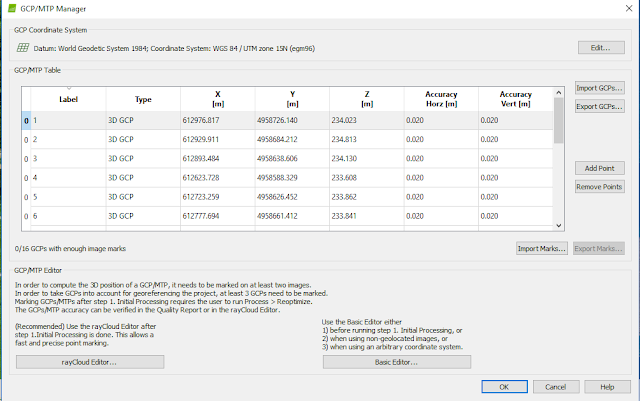640x401 pixels.
Task: Click the coordinate system grid icon
Action: pos(22,48)
